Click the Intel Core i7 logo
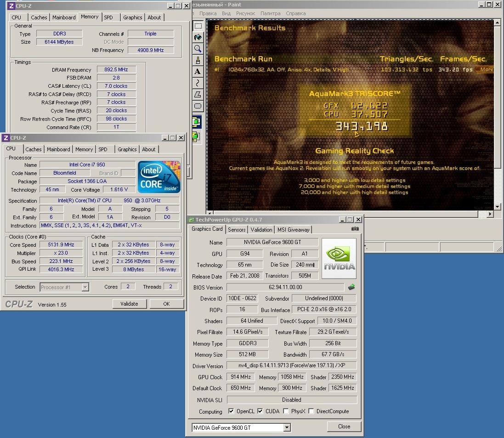This screenshot has width=504, height=438. tap(159, 177)
